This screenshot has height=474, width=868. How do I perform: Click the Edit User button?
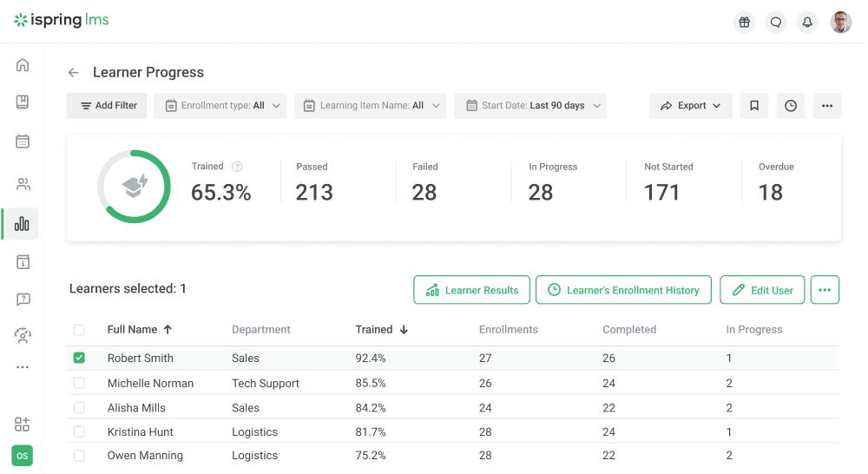coord(762,290)
